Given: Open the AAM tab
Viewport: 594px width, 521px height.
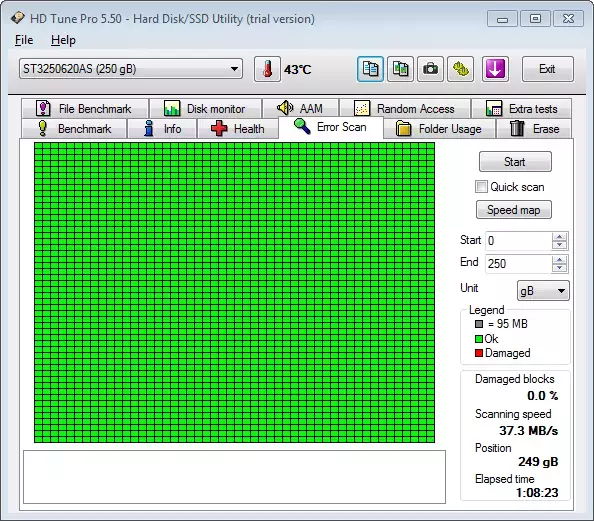Looking at the screenshot, I should coord(300,109).
